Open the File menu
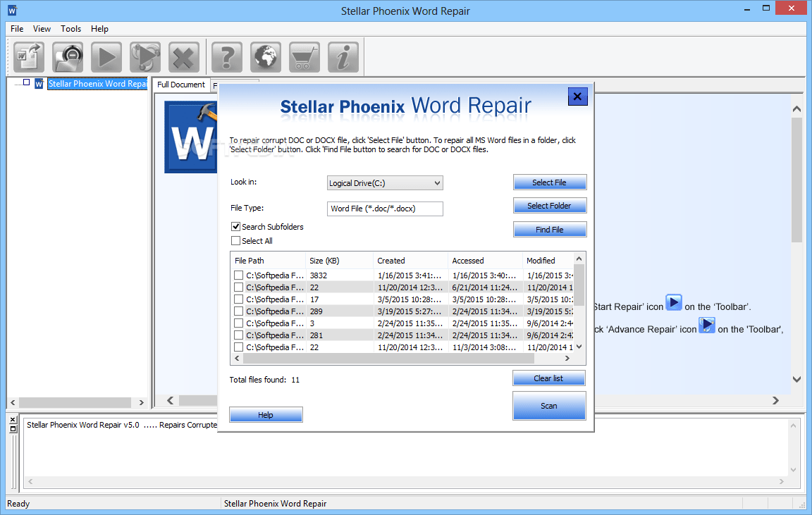Viewport: 812px width, 515px height. coord(17,29)
